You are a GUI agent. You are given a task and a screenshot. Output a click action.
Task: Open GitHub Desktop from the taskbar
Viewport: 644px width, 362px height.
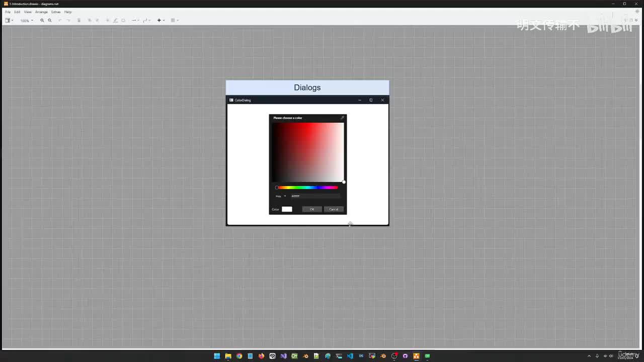pyautogui.click(x=405, y=356)
